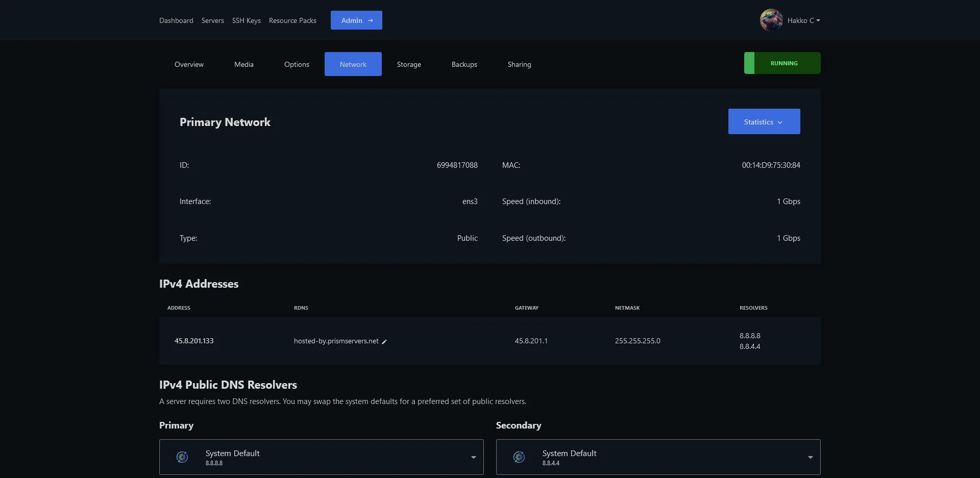
Task: Open Resource Packs link
Action: pos(292,20)
